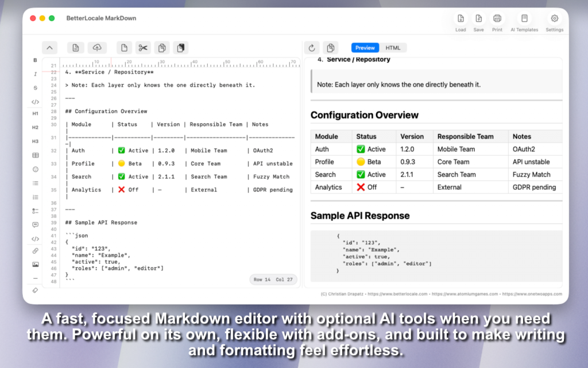Screen dimensions: 588x368
Task: Refresh the preview pane
Action: (312, 48)
